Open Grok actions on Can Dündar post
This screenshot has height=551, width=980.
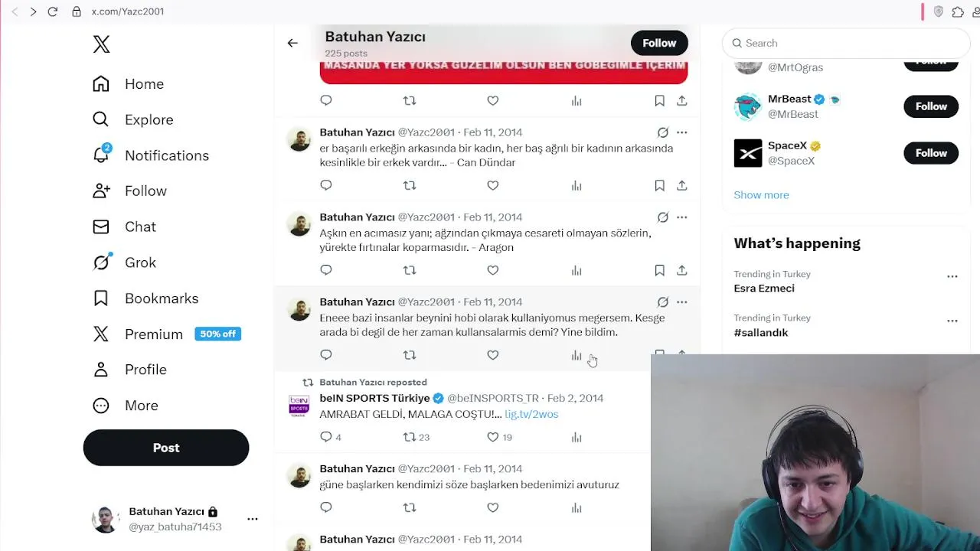pos(663,132)
